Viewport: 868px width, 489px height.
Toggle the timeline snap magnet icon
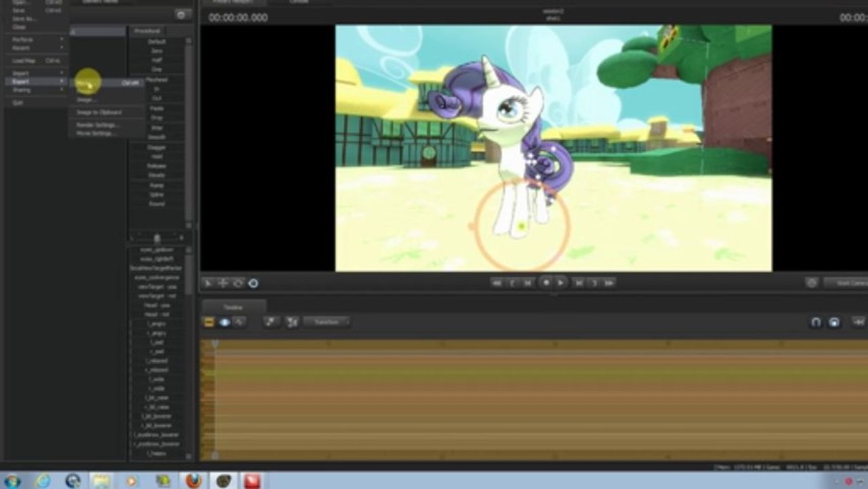coord(816,323)
